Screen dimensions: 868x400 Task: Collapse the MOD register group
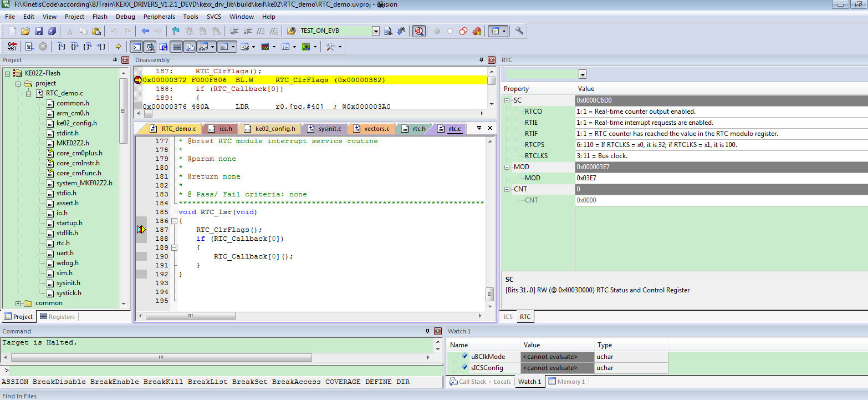pos(507,167)
